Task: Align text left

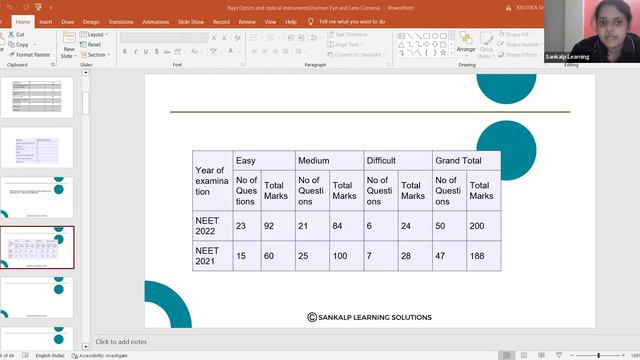Action: click(254, 51)
